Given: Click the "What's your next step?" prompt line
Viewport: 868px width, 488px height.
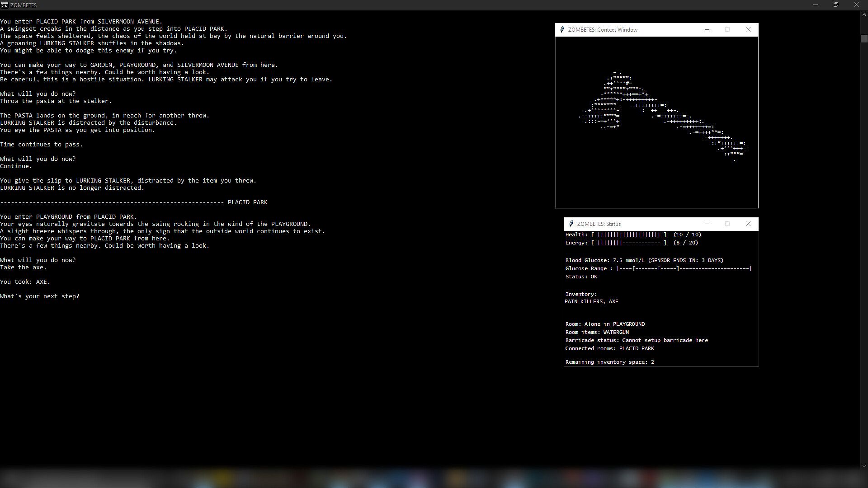Looking at the screenshot, I should coord(40,296).
